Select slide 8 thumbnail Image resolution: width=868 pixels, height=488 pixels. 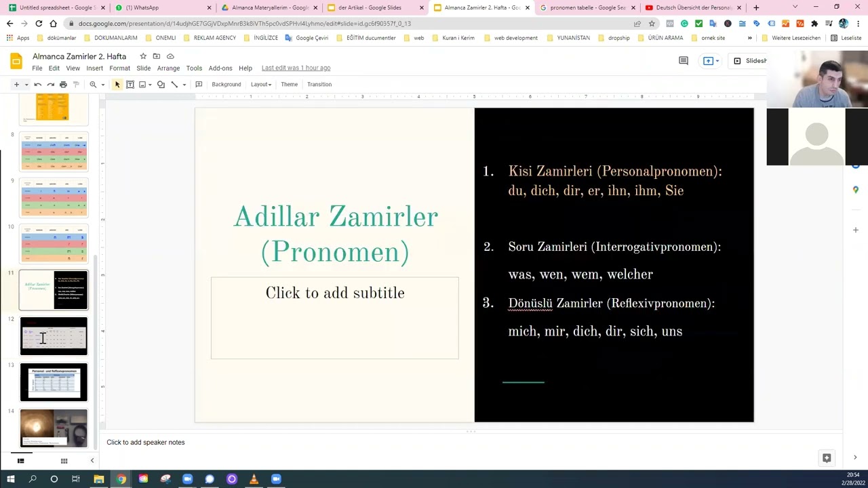pos(54,152)
